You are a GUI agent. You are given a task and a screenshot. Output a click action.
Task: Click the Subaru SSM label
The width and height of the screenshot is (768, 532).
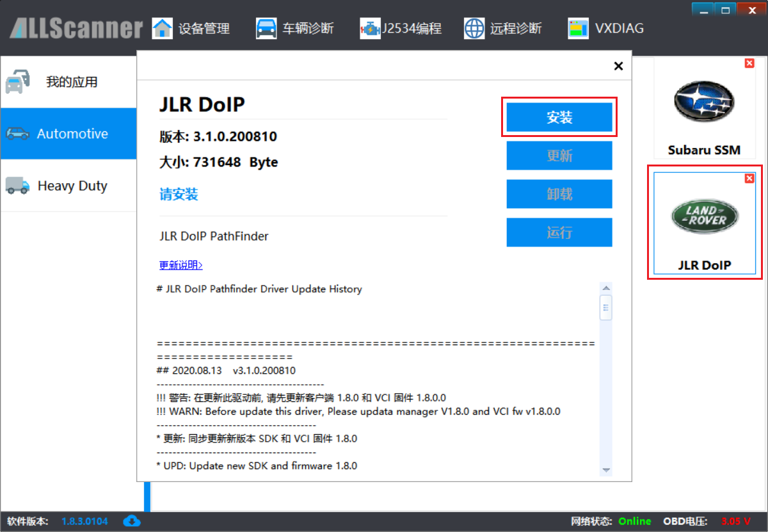tap(704, 150)
